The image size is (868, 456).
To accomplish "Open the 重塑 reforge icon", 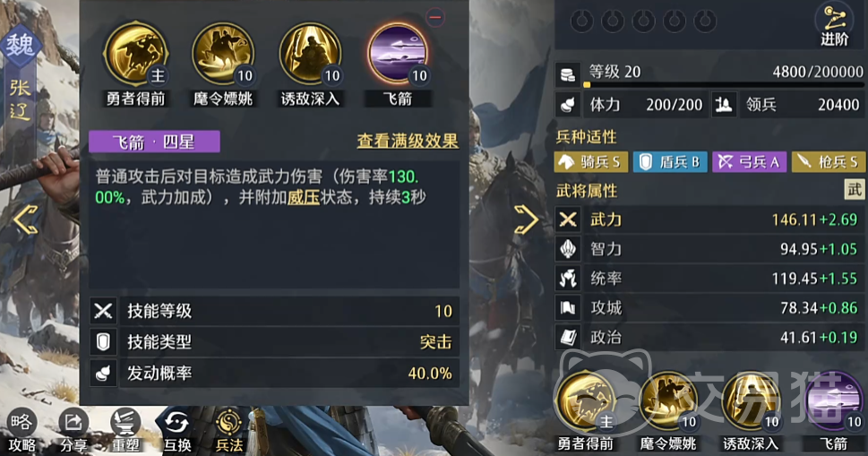I will click(125, 431).
